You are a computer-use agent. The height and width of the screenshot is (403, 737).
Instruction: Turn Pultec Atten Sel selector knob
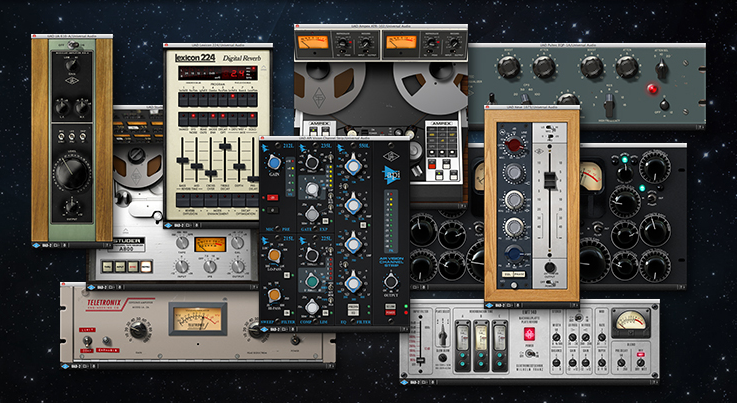(662, 69)
